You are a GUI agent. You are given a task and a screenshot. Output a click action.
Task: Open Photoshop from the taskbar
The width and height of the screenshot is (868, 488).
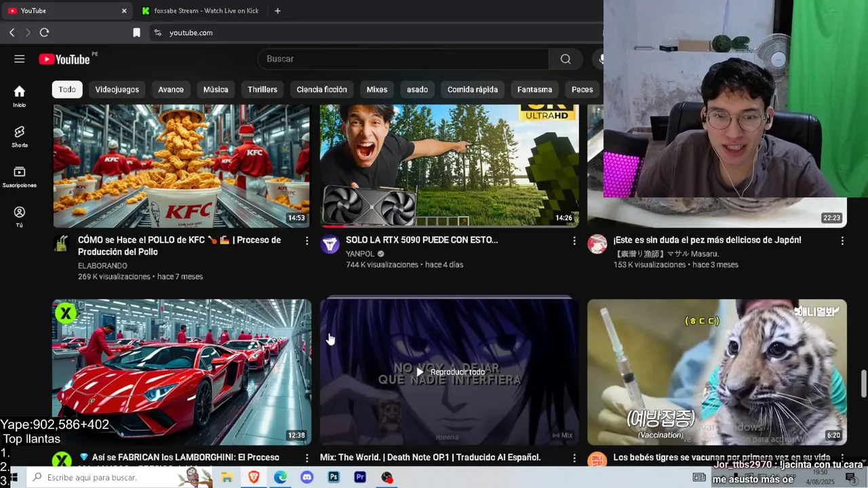pos(334,478)
